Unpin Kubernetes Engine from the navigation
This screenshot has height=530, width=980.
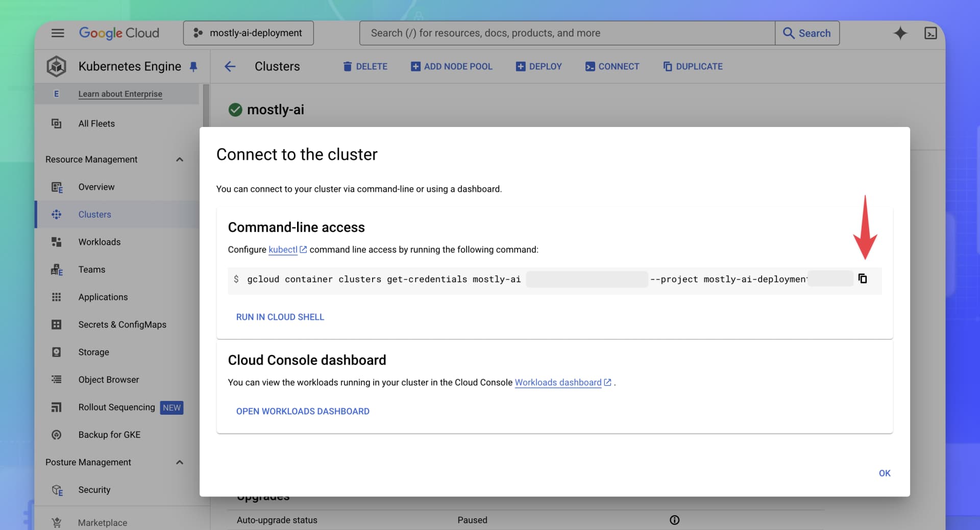[193, 66]
